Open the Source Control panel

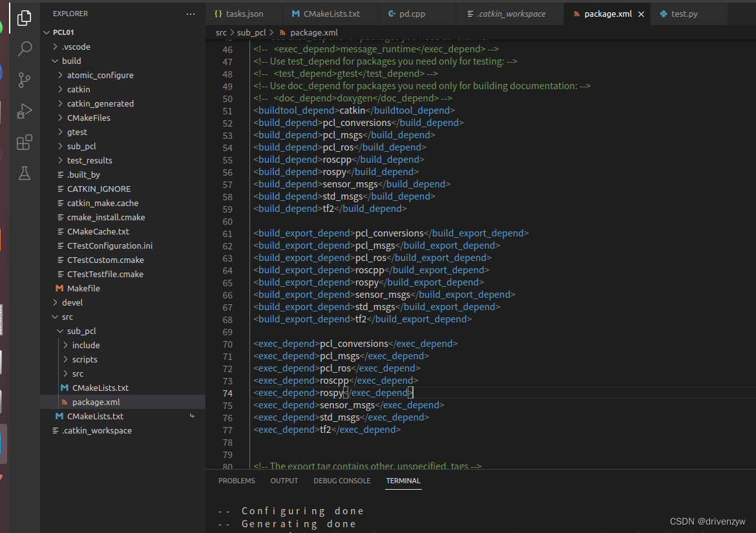coord(24,79)
